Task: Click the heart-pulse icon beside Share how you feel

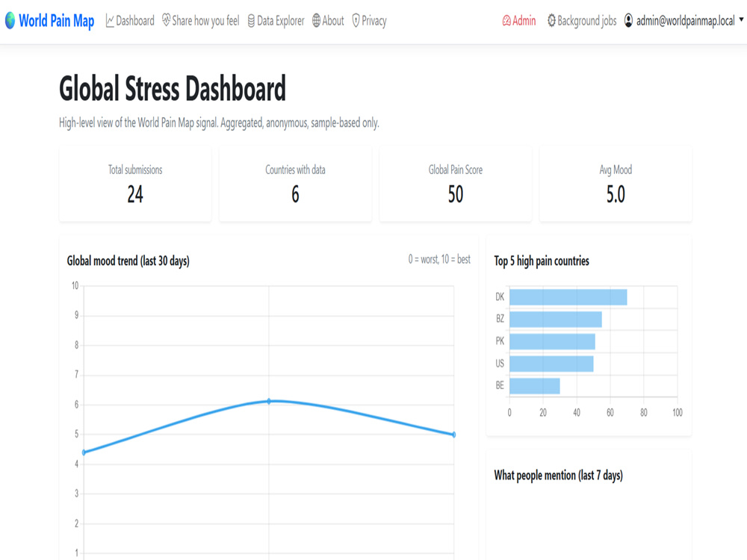Action: 166,20
